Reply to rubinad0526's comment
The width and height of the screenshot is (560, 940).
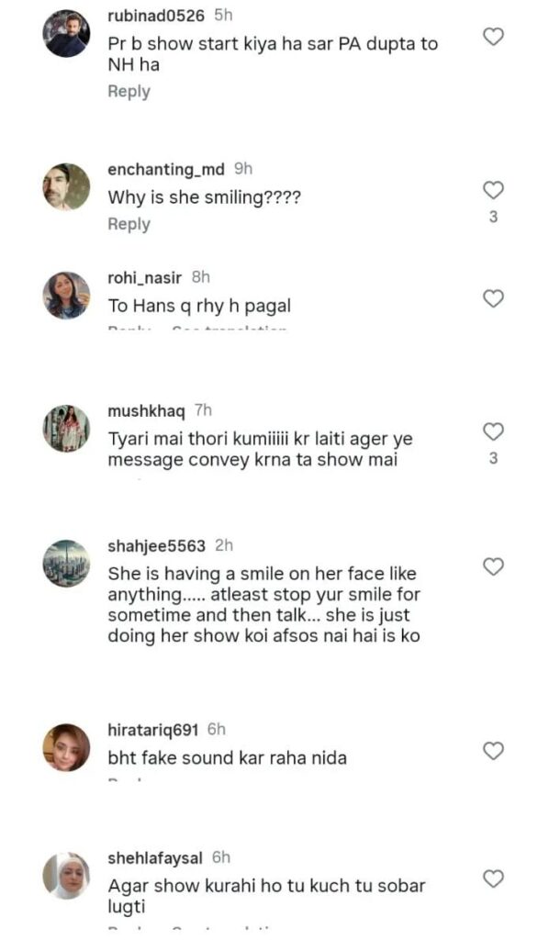tap(129, 91)
